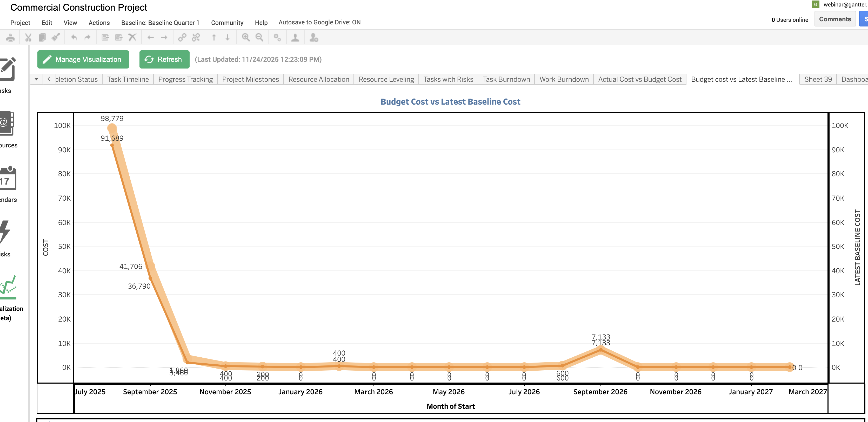Viewport: 868px width, 422px height.
Task: Click the indent right arrow icon
Action: coord(164,37)
